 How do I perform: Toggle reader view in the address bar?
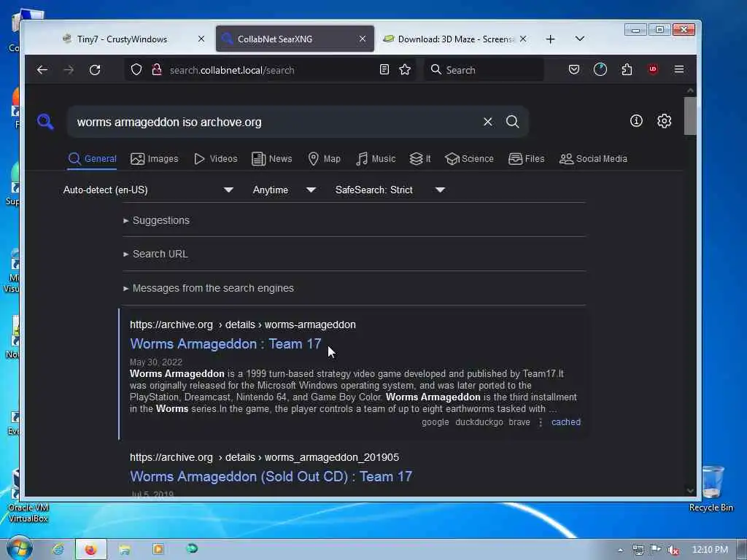(384, 69)
